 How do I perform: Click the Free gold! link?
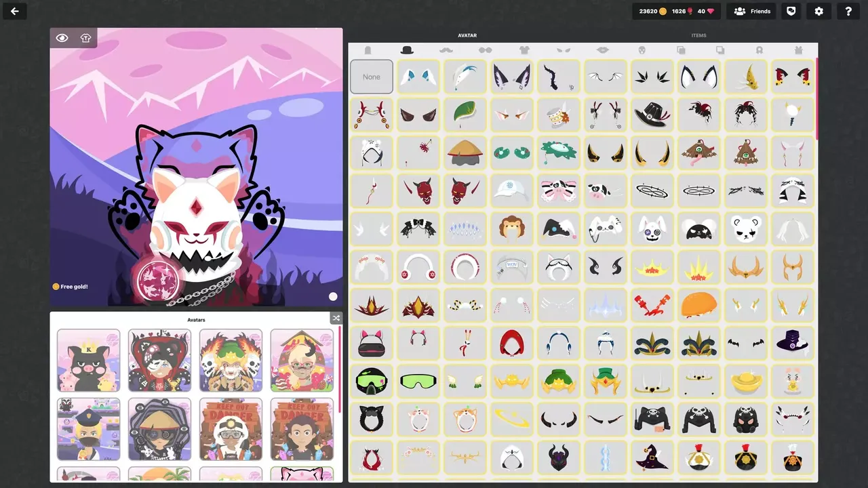tap(71, 287)
